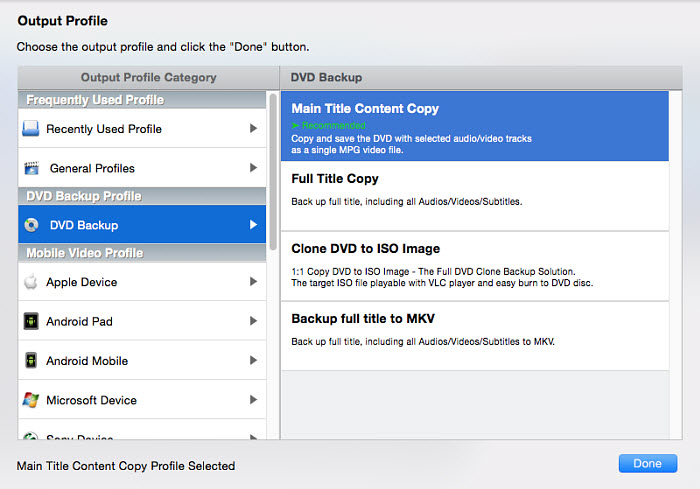Viewport: 700px width, 489px height.
Task: Click the Android Mobile icon
Action: tap(31, 361)
